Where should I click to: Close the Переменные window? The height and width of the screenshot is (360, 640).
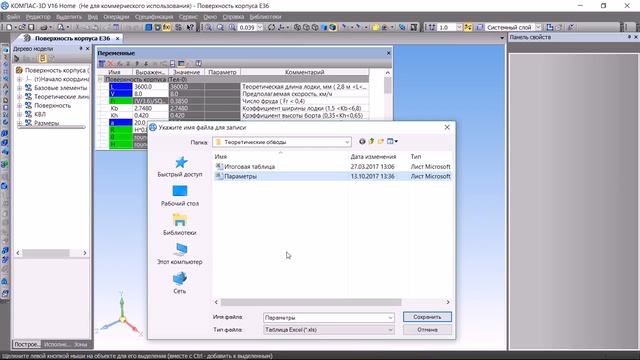[x=388, y=53]
